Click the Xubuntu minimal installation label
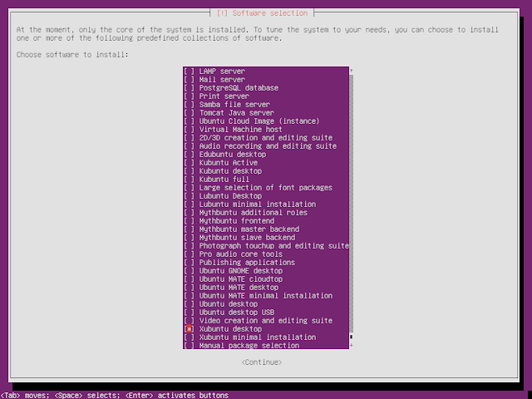 pyautogui.click(x=257, y=337)
